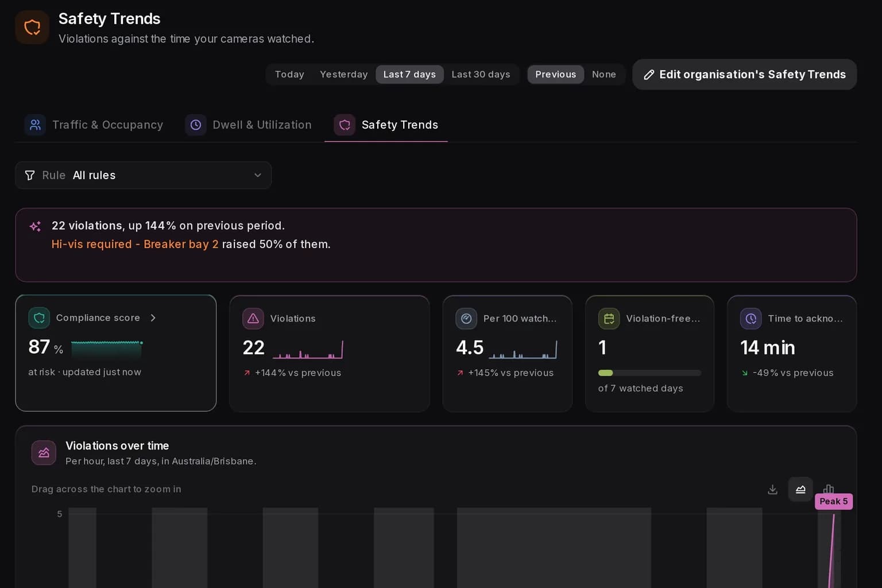Viewport: 882px width, 588px height.
Task: Click "at risk · updated just now" text
Action: pos(85,372)
